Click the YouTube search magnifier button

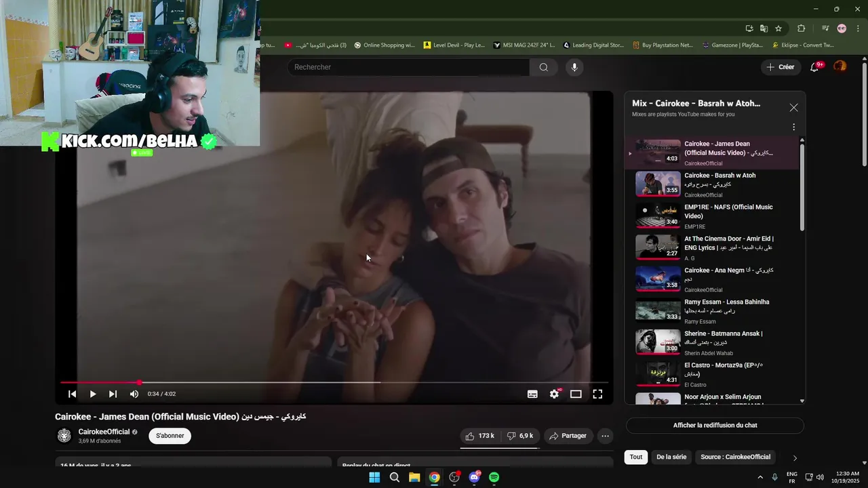543,67
